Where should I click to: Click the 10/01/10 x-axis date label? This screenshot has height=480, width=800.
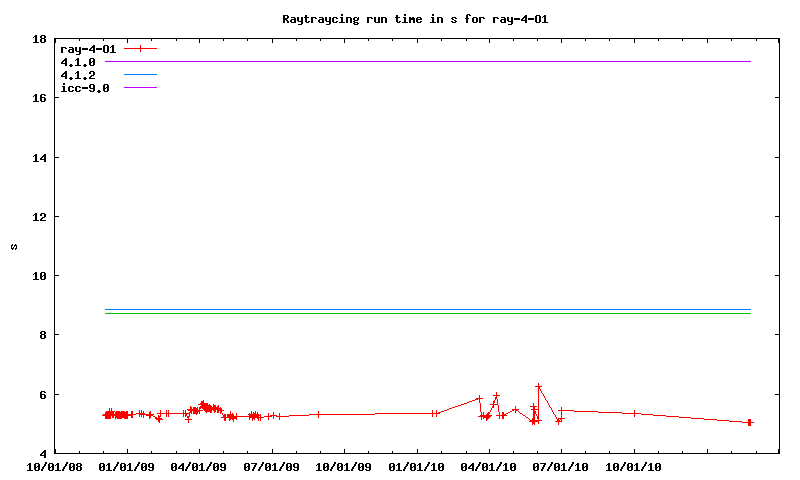click(634, 466)
